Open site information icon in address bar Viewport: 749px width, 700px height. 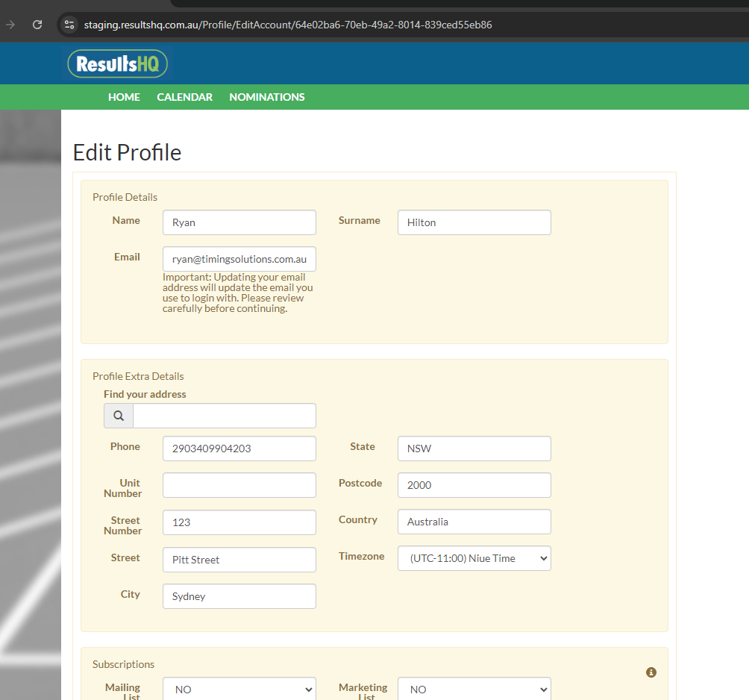pos(69,25)
